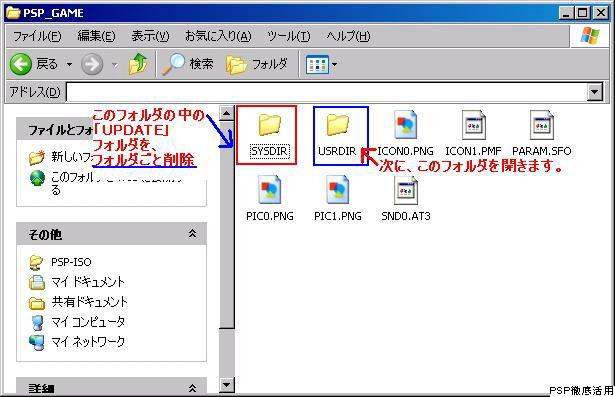
Task: Click the マイ コンピュータ icon
Action: click(37, 322)
